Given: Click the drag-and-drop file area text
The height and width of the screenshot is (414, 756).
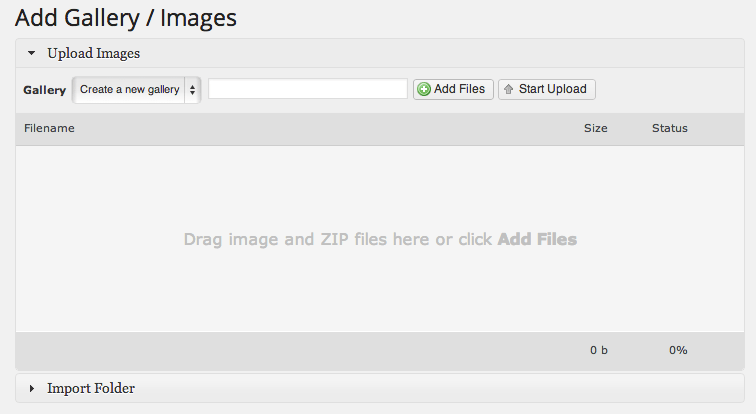Looking at the screenshot, I should coord(339,240).
